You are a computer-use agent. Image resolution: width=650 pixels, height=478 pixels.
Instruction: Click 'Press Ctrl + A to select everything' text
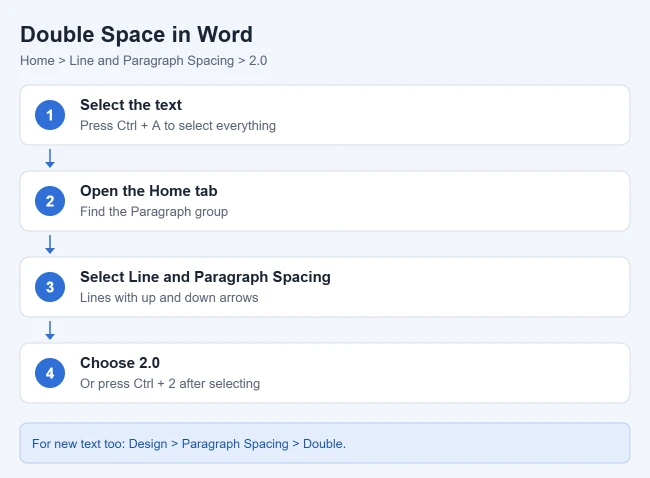pyautogui.click(x=178, y=126)
